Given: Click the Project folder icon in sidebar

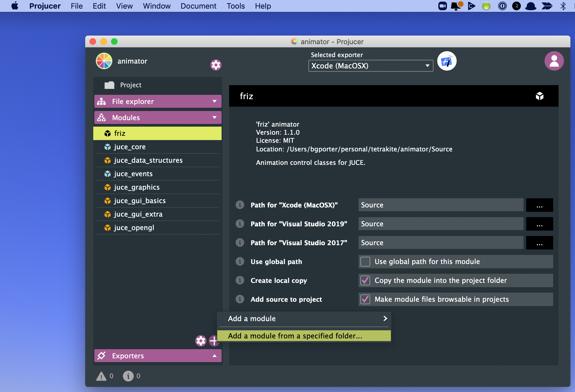Looking at the screenshot, I should pyautogui.click(x=109, y=85).
